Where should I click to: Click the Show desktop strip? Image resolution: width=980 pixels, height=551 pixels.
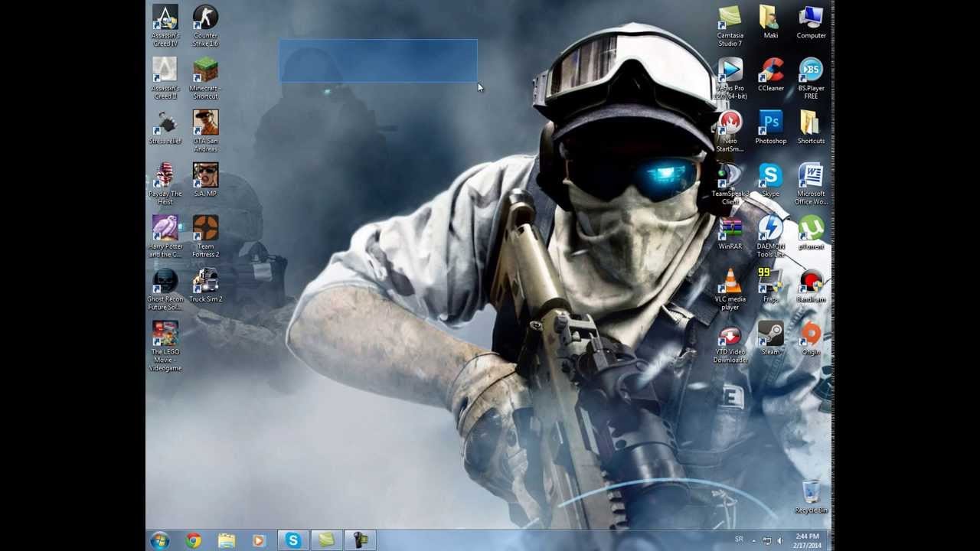pyautogui.click(x=831, y=541)
